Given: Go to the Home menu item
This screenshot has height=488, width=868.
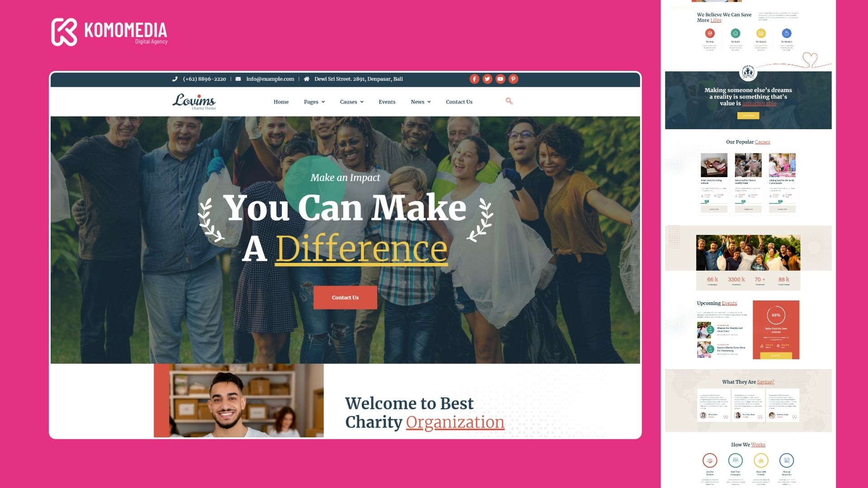Looking at the screenshot, I should click(x=281, y=102).
